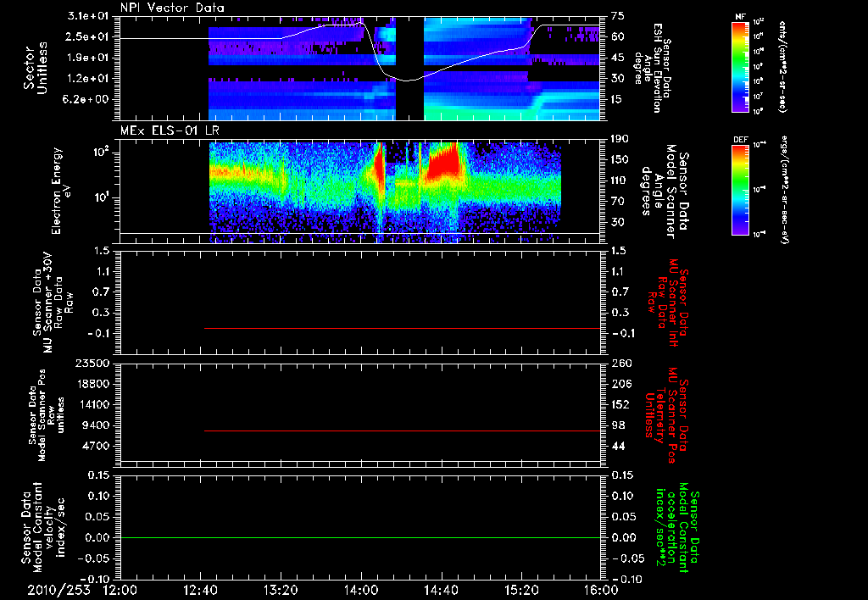
Task: Click the 45 degree elevation tick label
Action: pyautogui.click(x=617, y=58)
